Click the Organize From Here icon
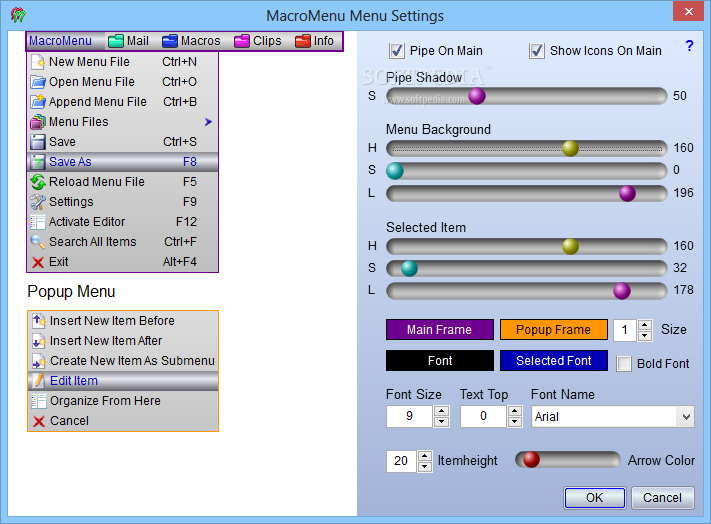This screenshot has width=711, height=524. click(x=39, y=401)
